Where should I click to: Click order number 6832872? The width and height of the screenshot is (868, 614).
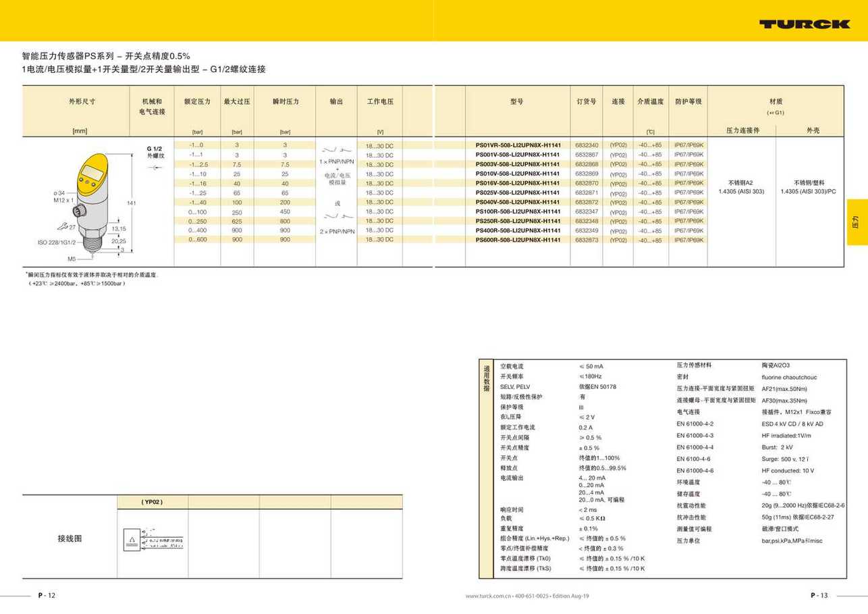[x=587, y=202]
